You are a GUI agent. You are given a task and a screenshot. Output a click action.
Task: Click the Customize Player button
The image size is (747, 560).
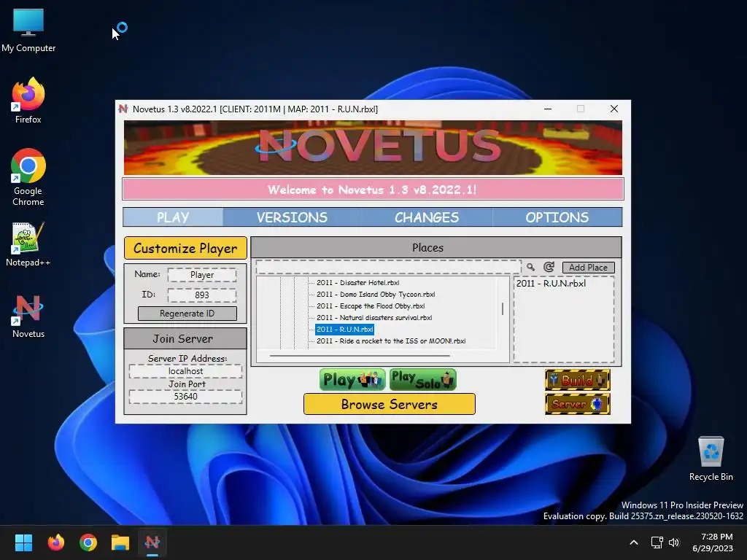tap(185, 248)
